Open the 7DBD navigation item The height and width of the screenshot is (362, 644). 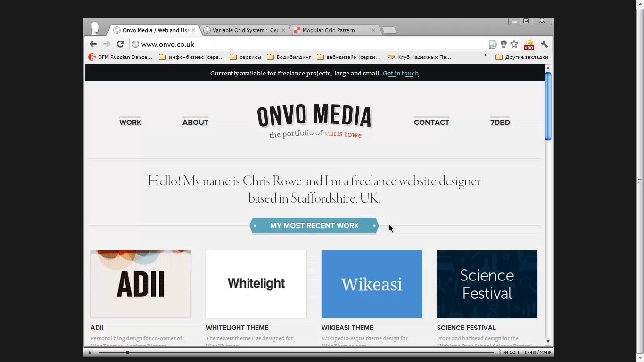coord(500,123)
